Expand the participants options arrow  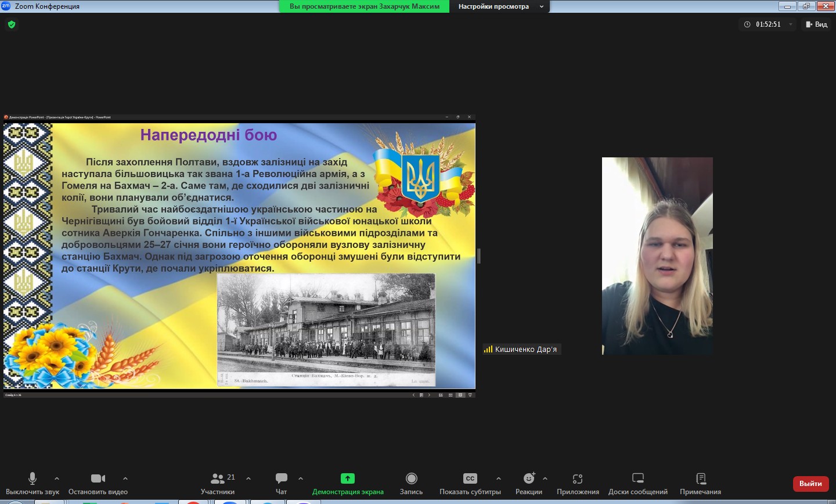[x=248, y=478]
